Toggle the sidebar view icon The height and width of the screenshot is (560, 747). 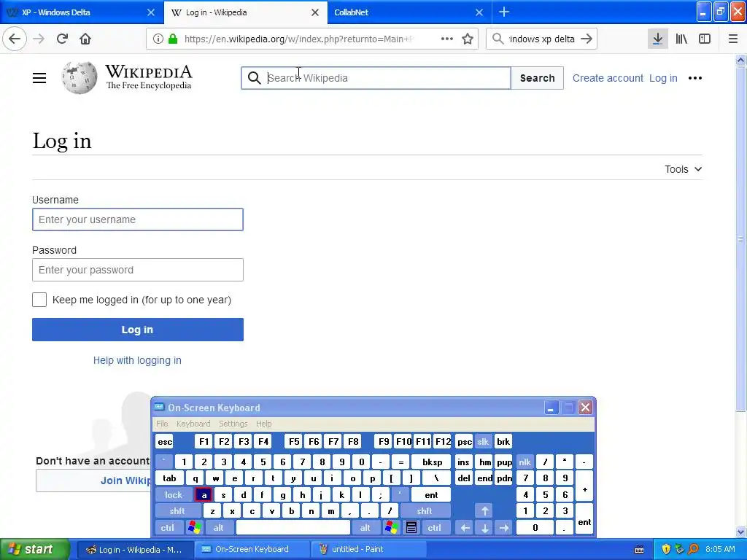click(x=705, y=39)
